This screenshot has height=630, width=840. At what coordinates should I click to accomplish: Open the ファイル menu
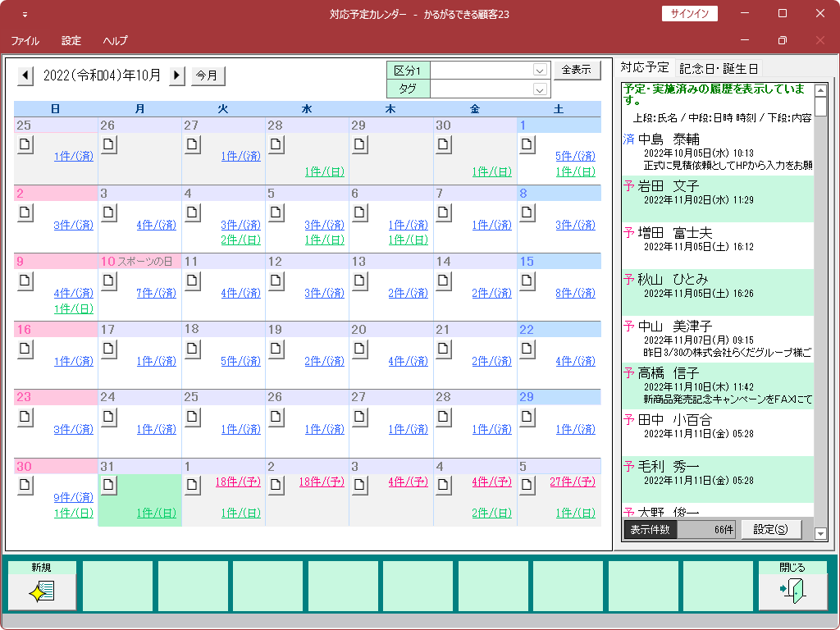(25, 40)
